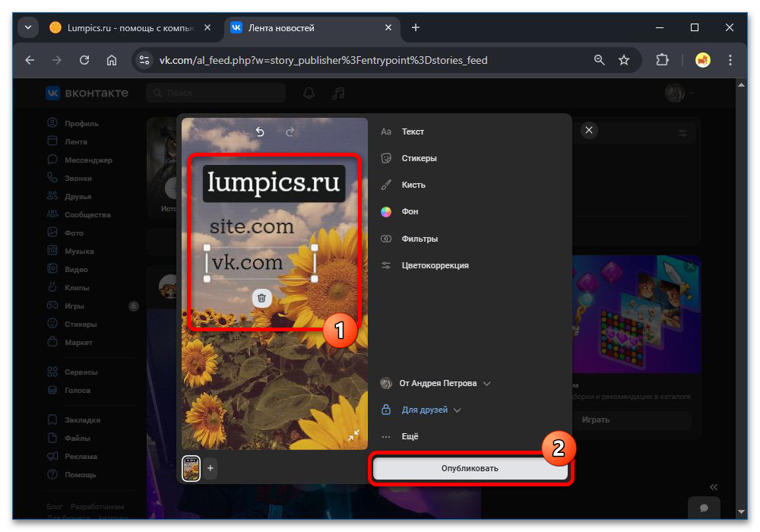Delete selected text with trash icon

click(261, 298)
